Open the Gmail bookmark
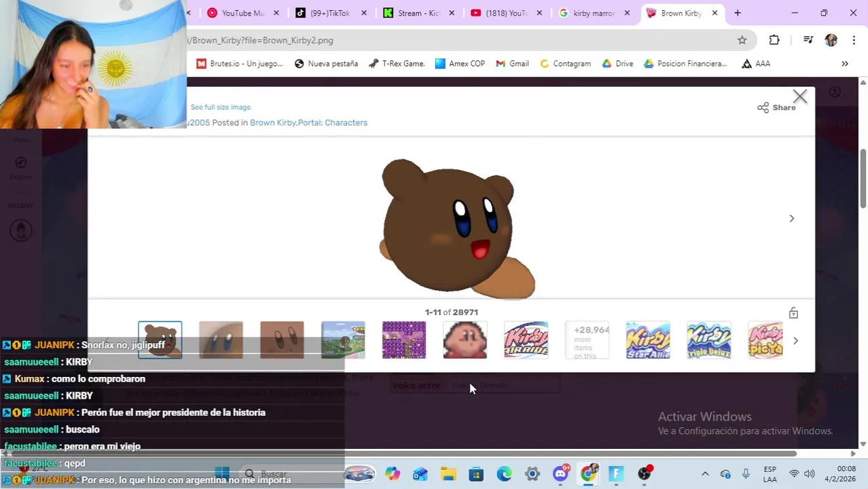Viewport: 868px width, 489px height. tap(512, 63)
